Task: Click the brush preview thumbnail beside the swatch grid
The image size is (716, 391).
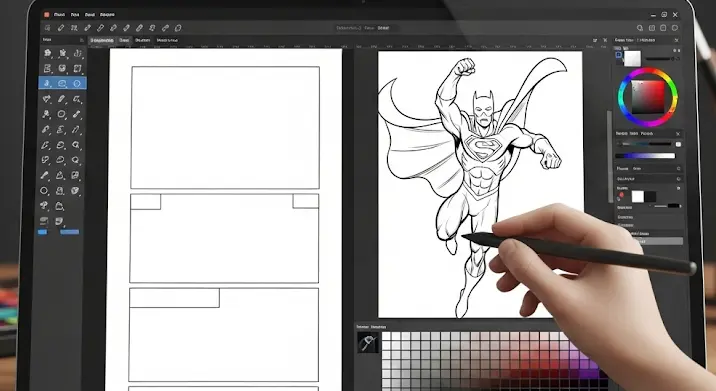Action: tap(368, 343)
